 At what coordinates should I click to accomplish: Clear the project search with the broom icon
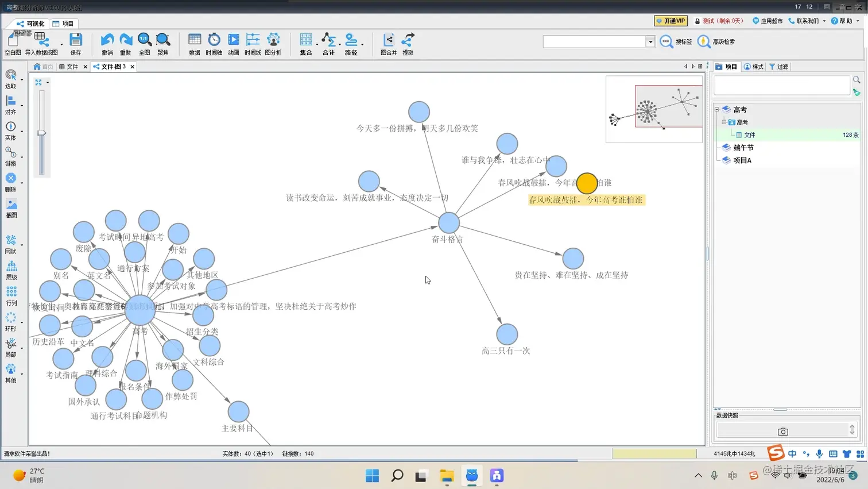pos(857,92)
